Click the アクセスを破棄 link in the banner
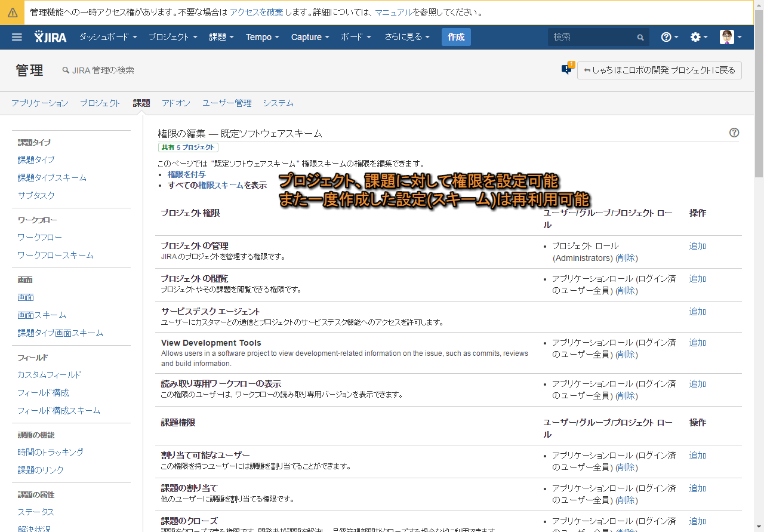Image resolution: width=764 pixels, height=532 pixels. pyautogui.click(x=257, y=12)
